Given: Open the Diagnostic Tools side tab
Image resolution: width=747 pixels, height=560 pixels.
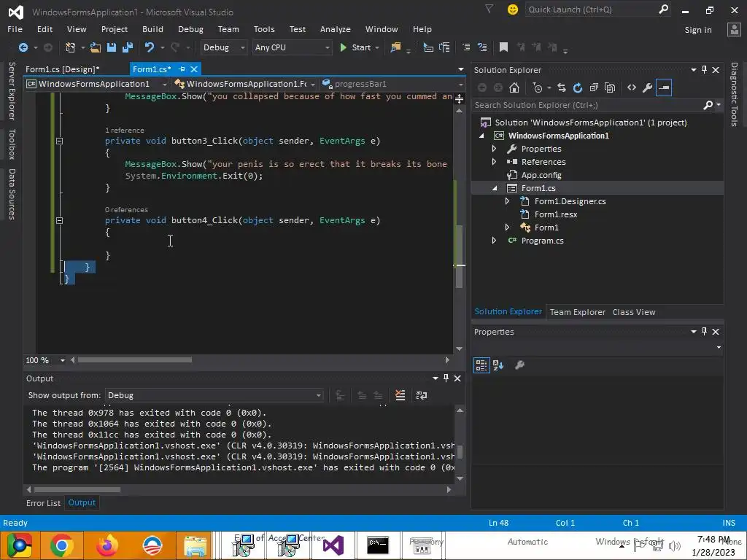Looking at the screenshot, I should [734, 94].
